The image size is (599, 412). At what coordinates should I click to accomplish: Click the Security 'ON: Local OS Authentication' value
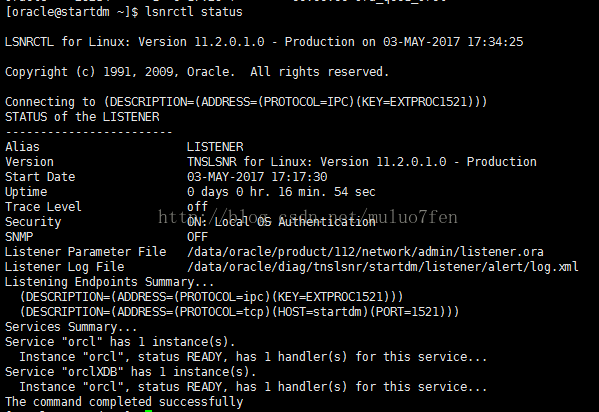pyautogui.click(x=281, y=222)
